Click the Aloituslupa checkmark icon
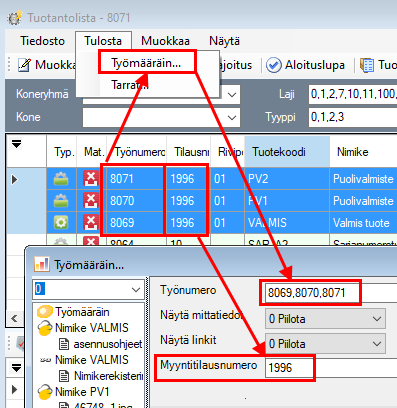 (x=273, y=65)
